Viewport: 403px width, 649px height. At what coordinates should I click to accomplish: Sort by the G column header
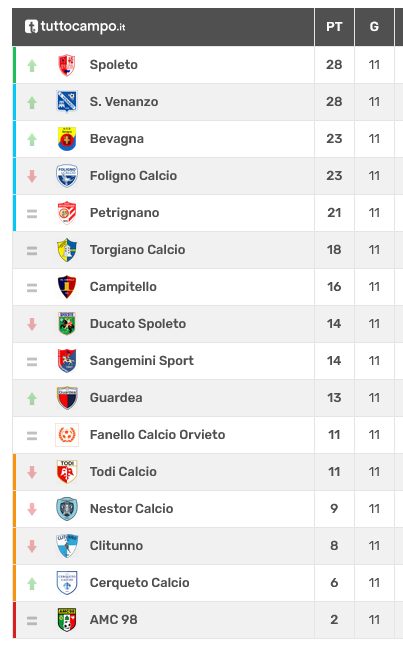pyautogui.click(x=374, y=26)
